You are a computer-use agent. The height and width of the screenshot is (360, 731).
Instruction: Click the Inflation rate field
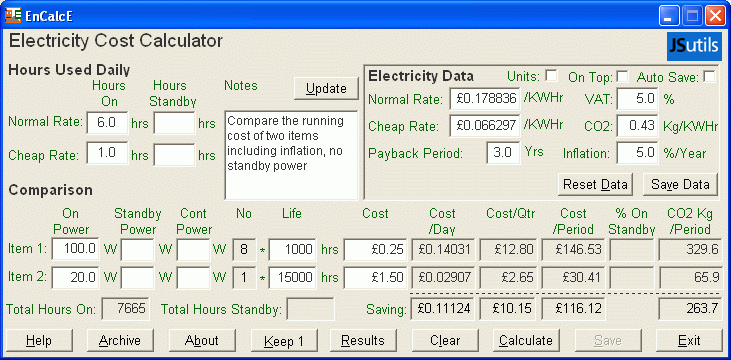[x=638, y=153]
